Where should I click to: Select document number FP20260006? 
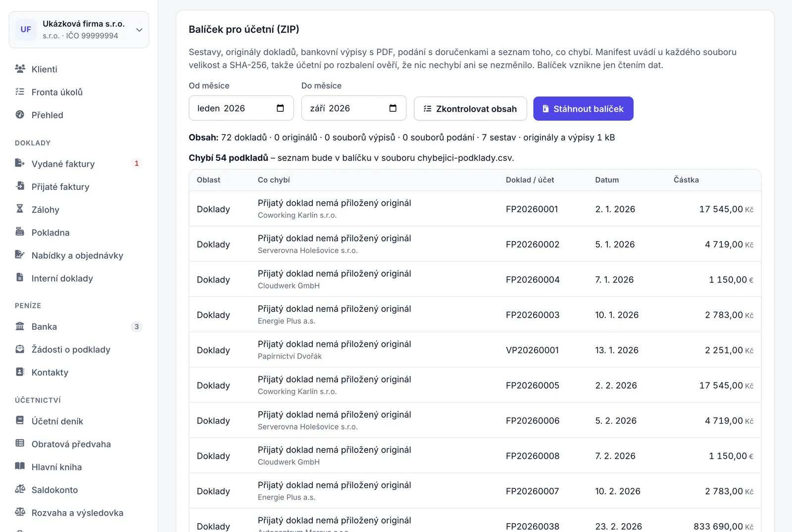click(533, 421)
